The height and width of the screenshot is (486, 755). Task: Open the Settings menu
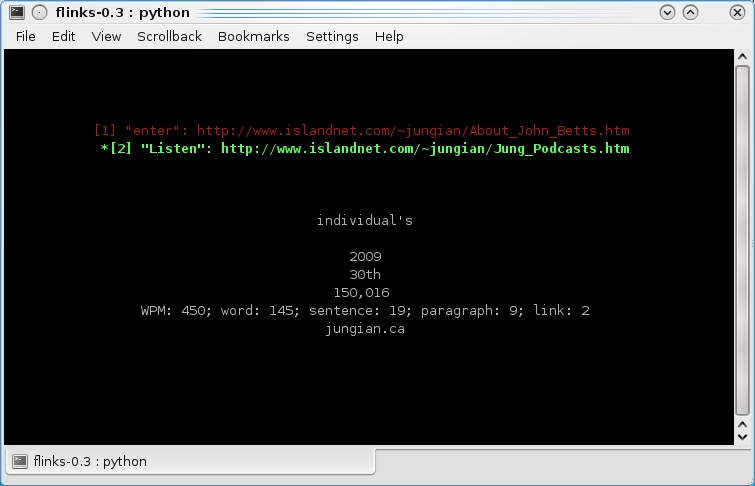click(332, 36)
